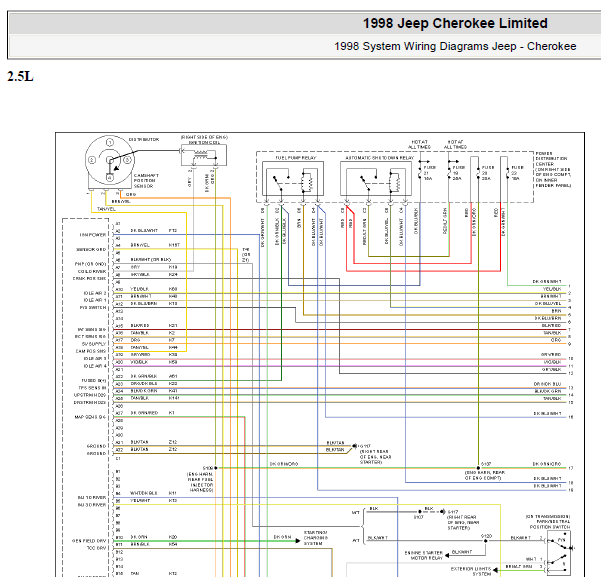Click the 'EXTERIOR LIGHTS SYSTEM' reference label

point(471,571)
